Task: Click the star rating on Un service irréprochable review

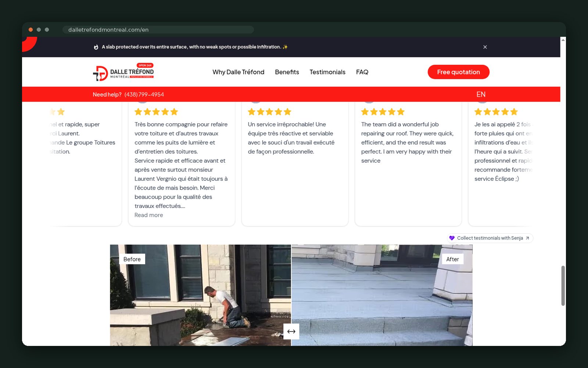Action: 269,112
